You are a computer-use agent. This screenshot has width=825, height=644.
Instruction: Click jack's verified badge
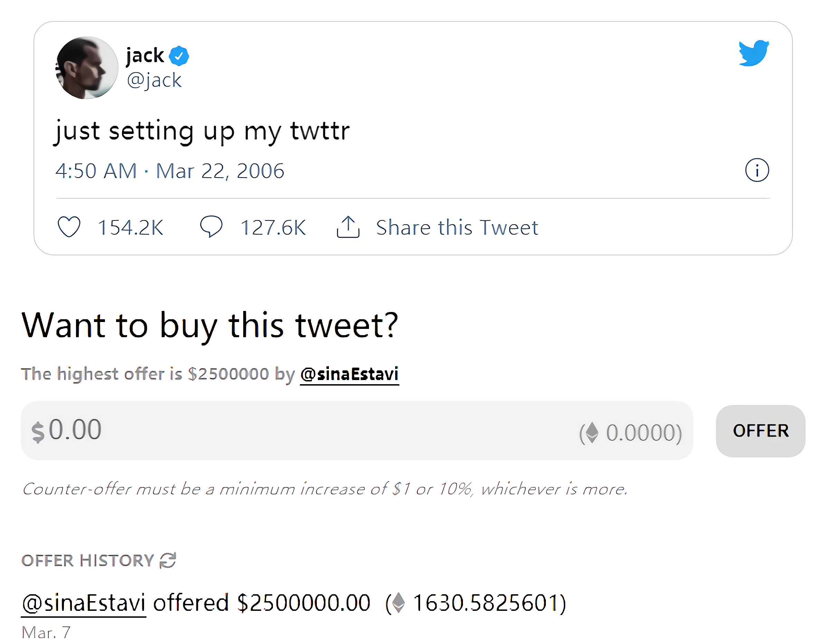[x=179, y=56]
